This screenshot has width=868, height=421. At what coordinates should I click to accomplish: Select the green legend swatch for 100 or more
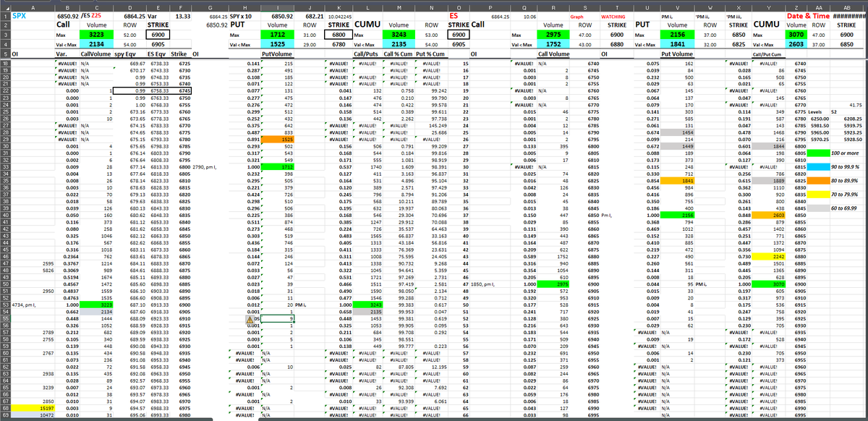pyautogui.click(x=820, y=153)
